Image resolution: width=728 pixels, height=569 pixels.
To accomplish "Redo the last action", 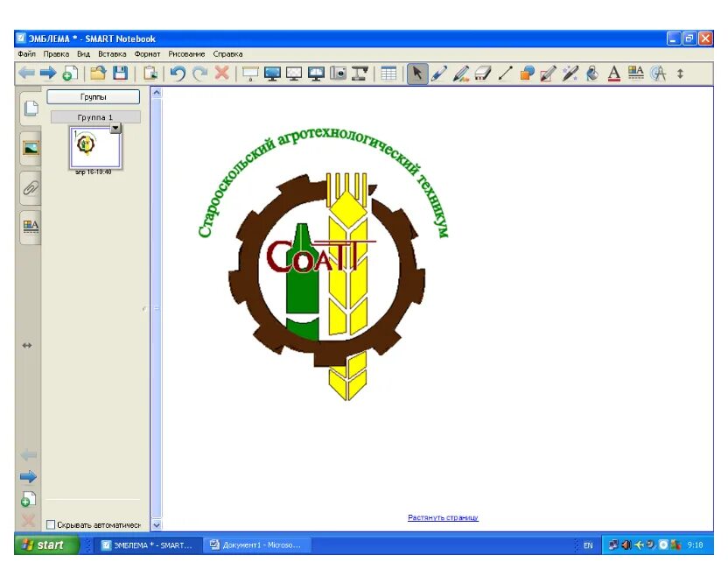I will pyautogui.click(x=200, y=74).
